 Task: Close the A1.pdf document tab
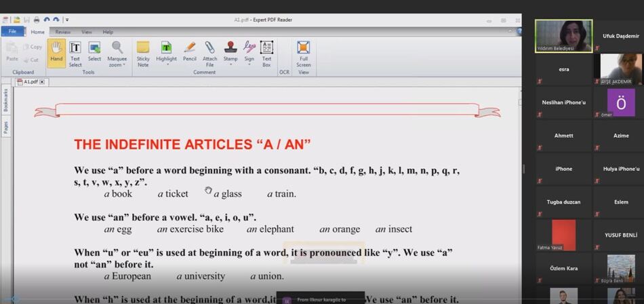click(42, 82)
